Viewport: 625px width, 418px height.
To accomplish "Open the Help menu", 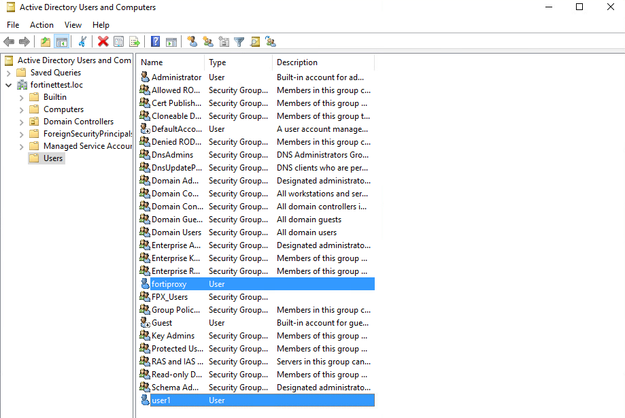I will coord(101,25).
